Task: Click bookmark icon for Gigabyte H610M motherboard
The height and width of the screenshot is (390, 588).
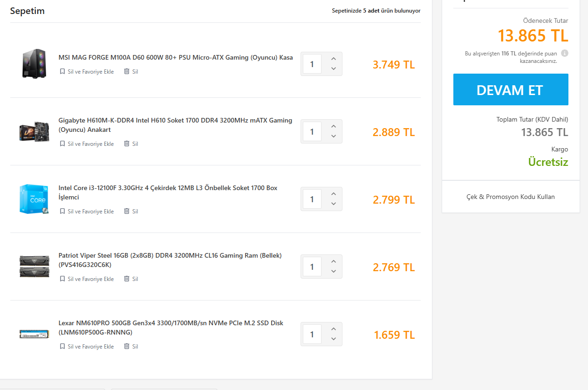Action: tap(62, 144)
